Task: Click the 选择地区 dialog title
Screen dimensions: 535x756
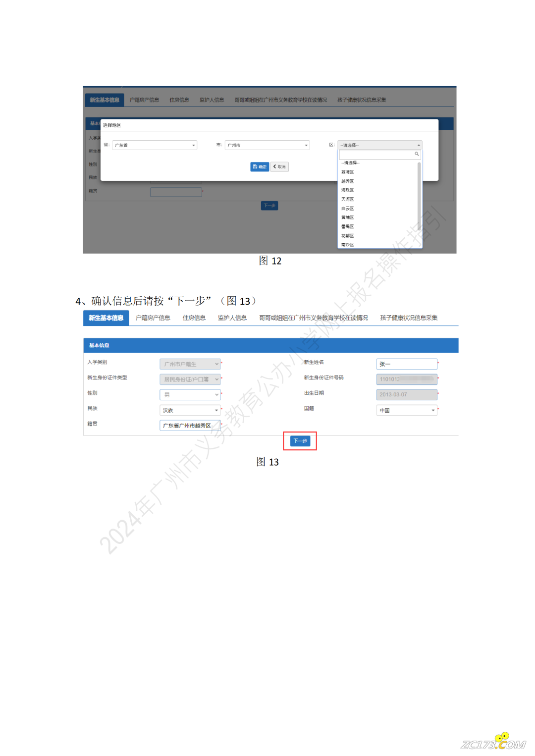Action: tap(112, 125)
